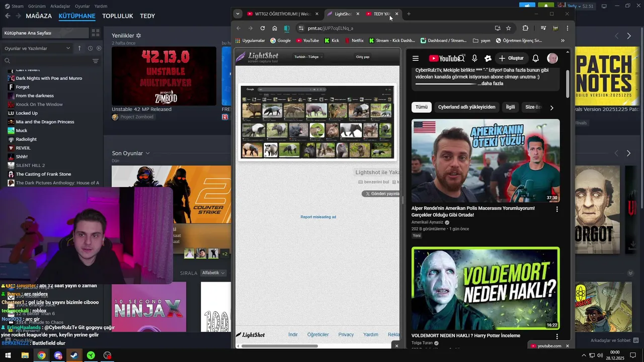This screenshot has height=362, width=644.
Task: Open the Steam Arkadaşlar menu
Action: click(x=60, y=6)
